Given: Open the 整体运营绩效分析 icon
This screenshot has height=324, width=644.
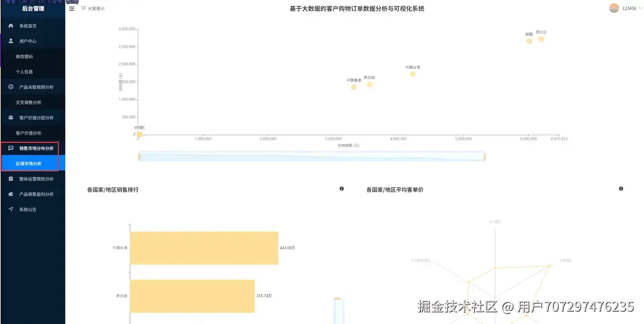Looking at the screenshot, I should coord(11,178).
